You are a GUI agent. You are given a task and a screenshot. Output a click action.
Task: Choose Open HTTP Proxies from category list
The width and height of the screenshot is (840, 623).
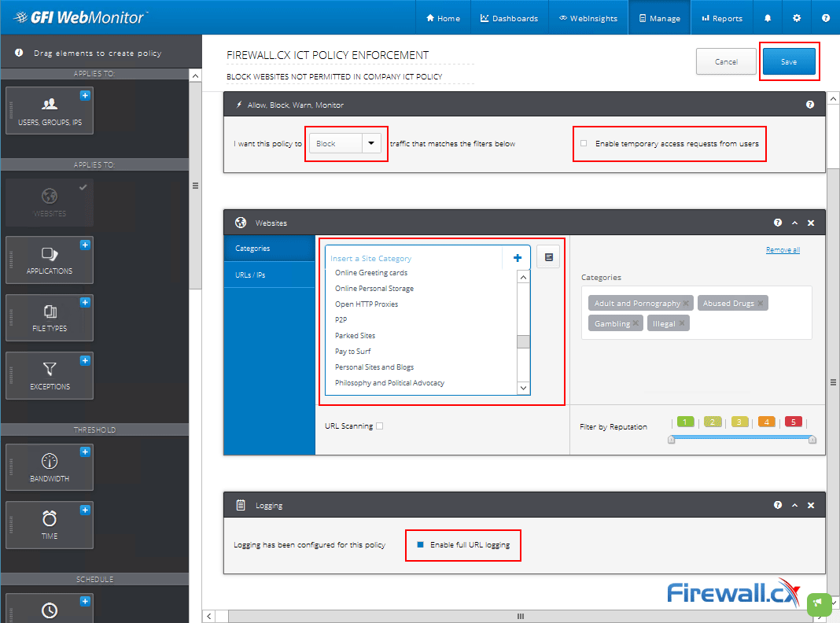367,304
